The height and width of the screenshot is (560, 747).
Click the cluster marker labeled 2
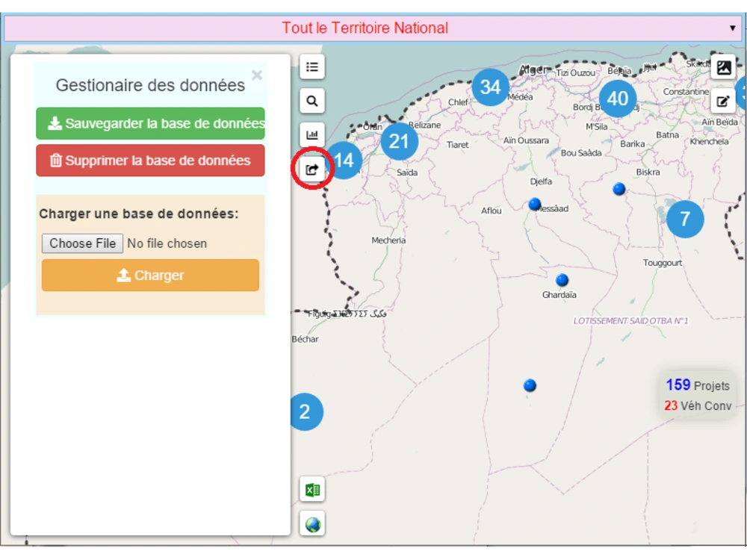tap(306, 412)
